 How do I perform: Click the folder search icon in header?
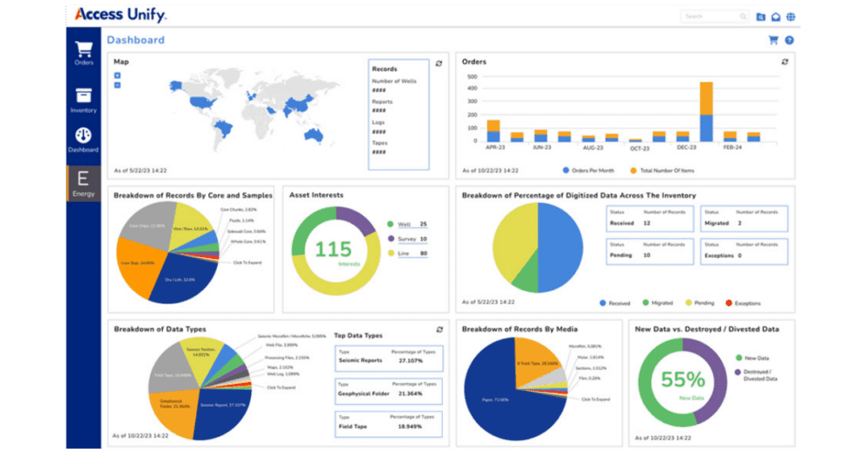[x=760, y=17]
